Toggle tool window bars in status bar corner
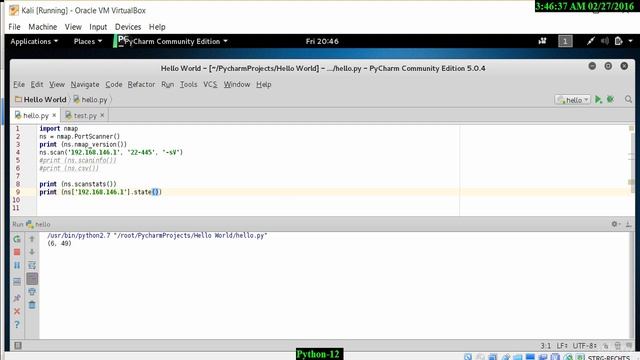This screenshot has width=640, height=360. (x=18, y=346)
